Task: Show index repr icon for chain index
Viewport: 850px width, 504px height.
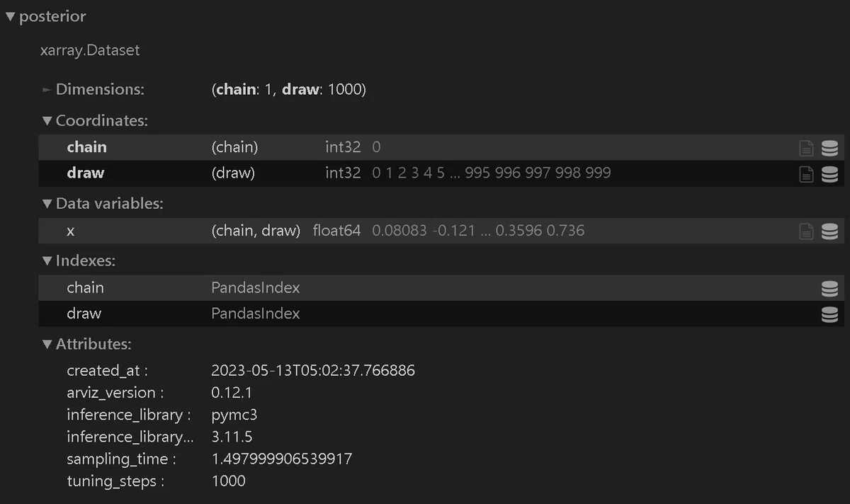Action: tap(829, 288)
